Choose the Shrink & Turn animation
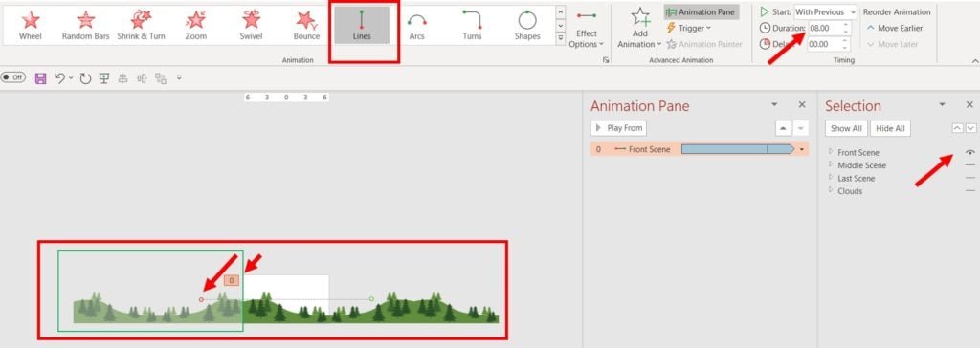Screen dimensions: 980x348 point(142,26)
